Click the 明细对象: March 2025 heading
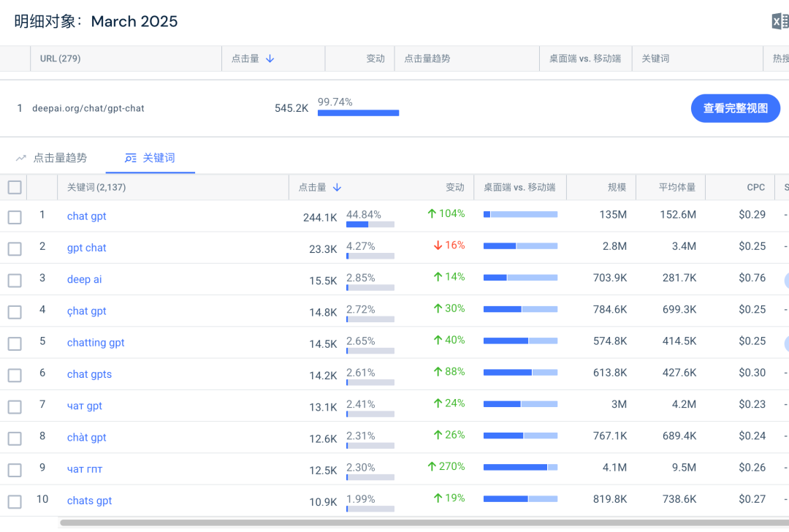The image size is (789, 532). point(96,21)
